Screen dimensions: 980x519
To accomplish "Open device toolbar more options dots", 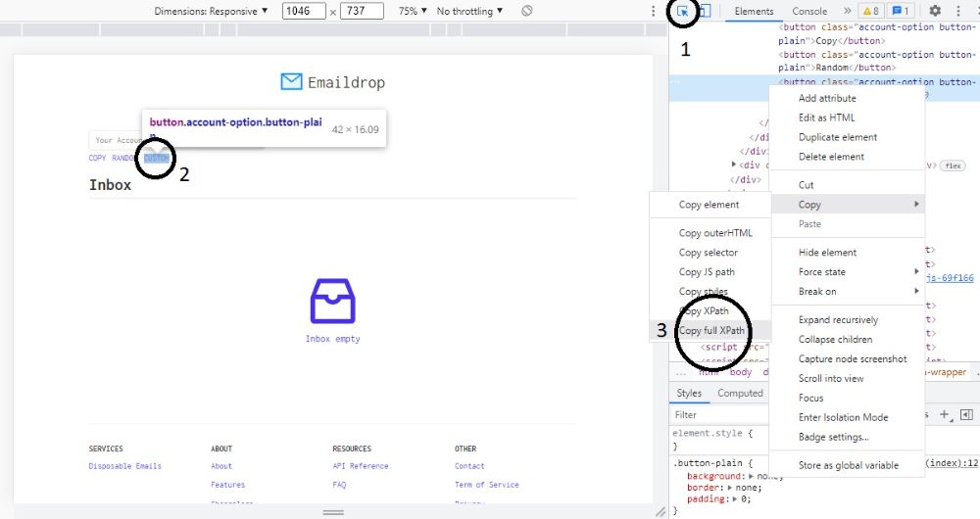I will pos(653,11).
